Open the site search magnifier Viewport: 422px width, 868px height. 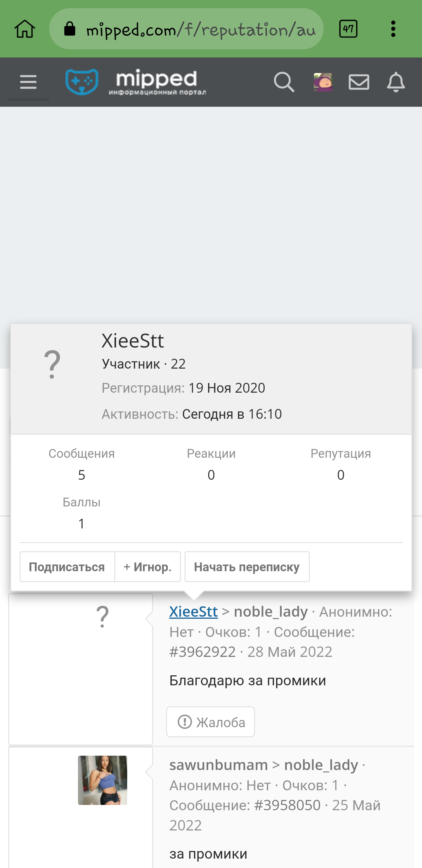click(x=284, y=82)
